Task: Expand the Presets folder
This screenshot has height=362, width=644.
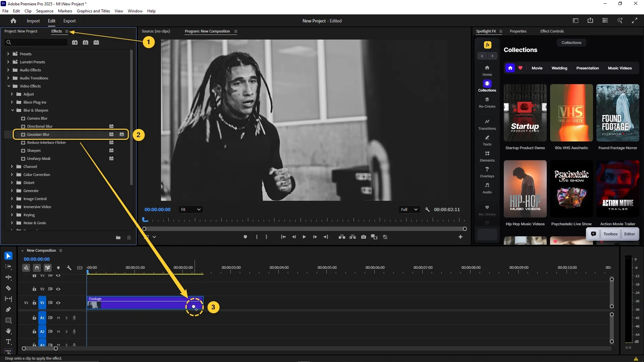Action: 8,54
